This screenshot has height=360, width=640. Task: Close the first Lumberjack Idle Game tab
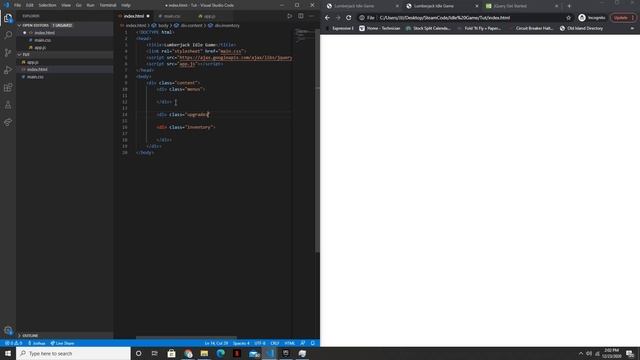pyautogui.click(x=397, y=6)
